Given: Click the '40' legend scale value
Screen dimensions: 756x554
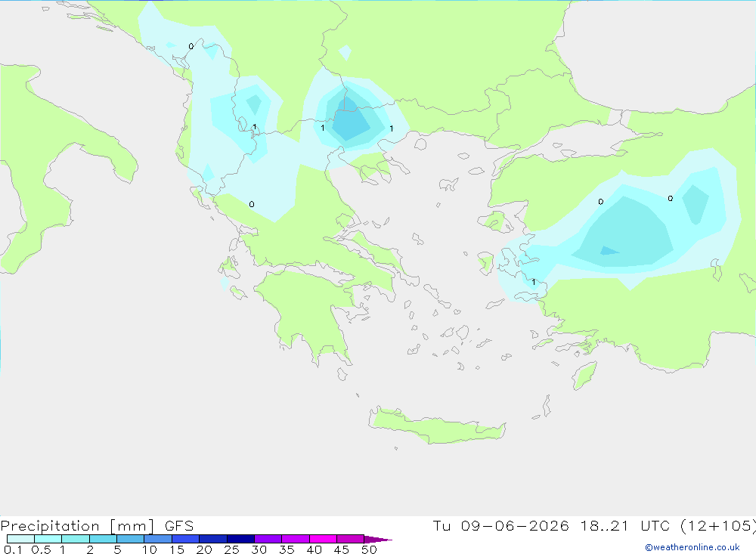Looking at the screenshot, I should (x=314, y=549).
